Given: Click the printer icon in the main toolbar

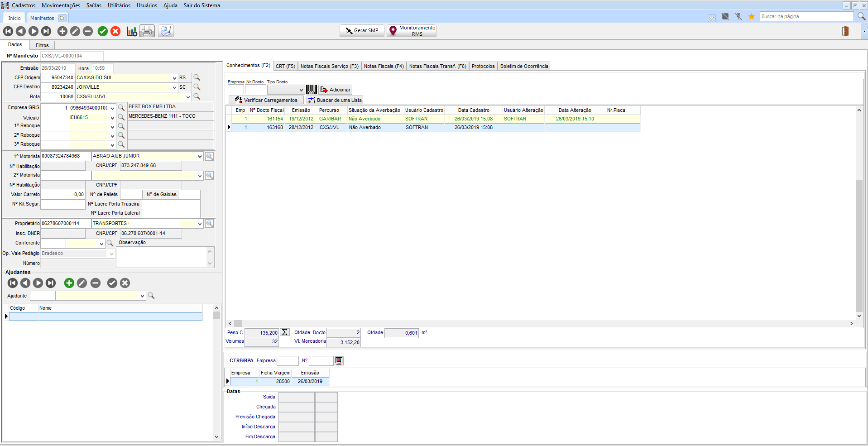Looking at the screenshot, I should tap(147, 31).
